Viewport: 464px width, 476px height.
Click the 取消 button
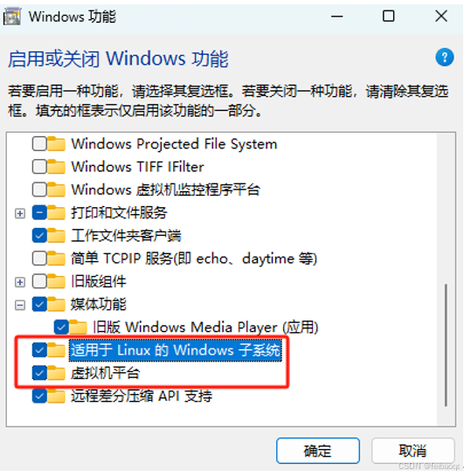[412, 451]
